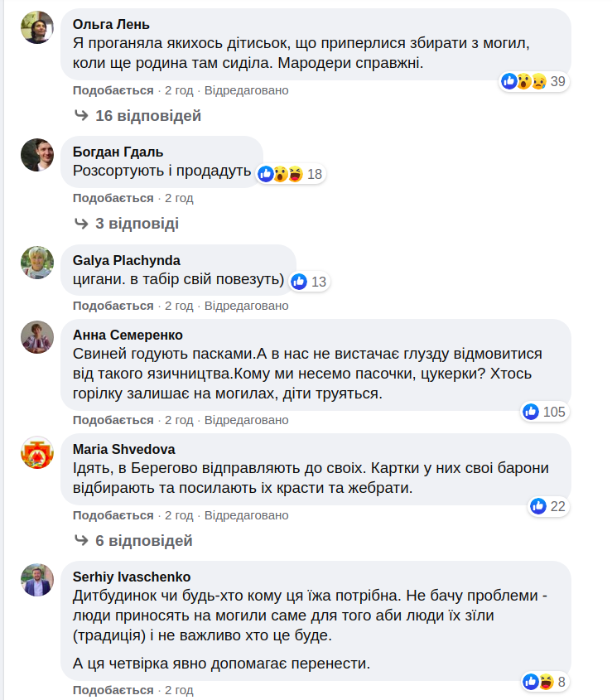The image size is (612, 700).
Task: Toggle Подобається on Galya Plachynda's comment
Action: pyautogui.click(x=113, y=306)
